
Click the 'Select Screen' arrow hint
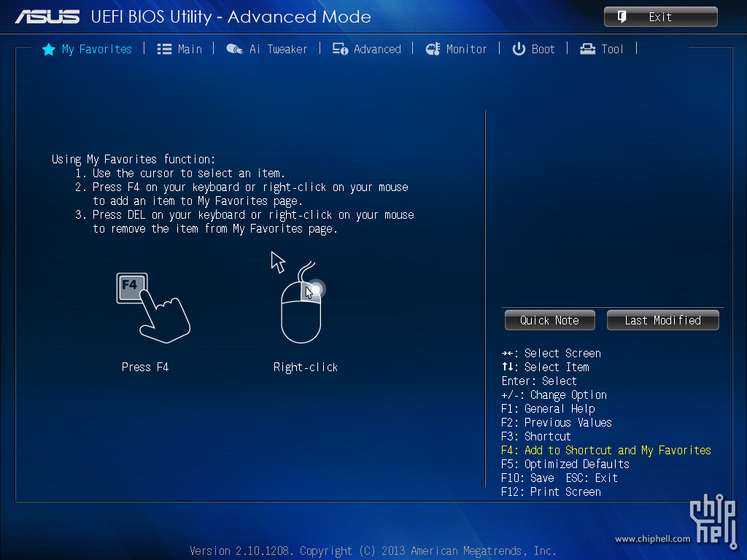point(551,354)
